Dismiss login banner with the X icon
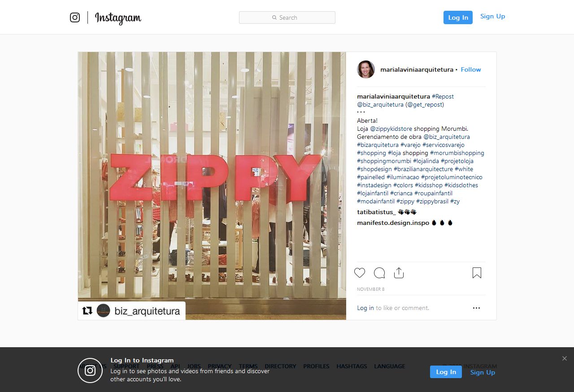The height and width of the screenshot is (392, 574). click(x=565, y=358)
